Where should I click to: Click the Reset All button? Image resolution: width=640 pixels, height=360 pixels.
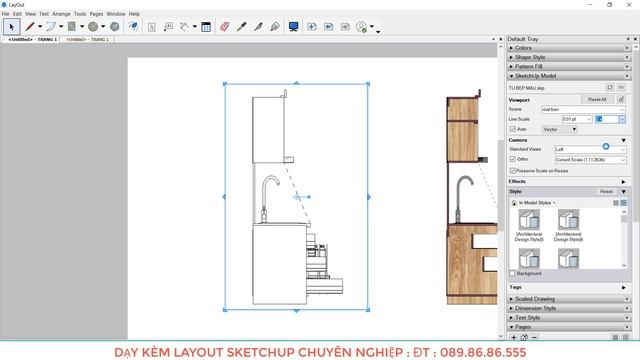[x=597, y=99]
